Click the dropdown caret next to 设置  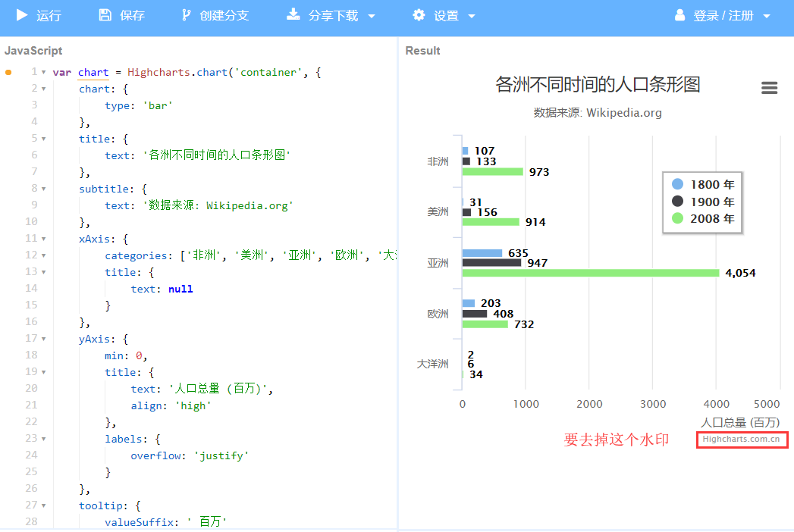click(472, 16)
